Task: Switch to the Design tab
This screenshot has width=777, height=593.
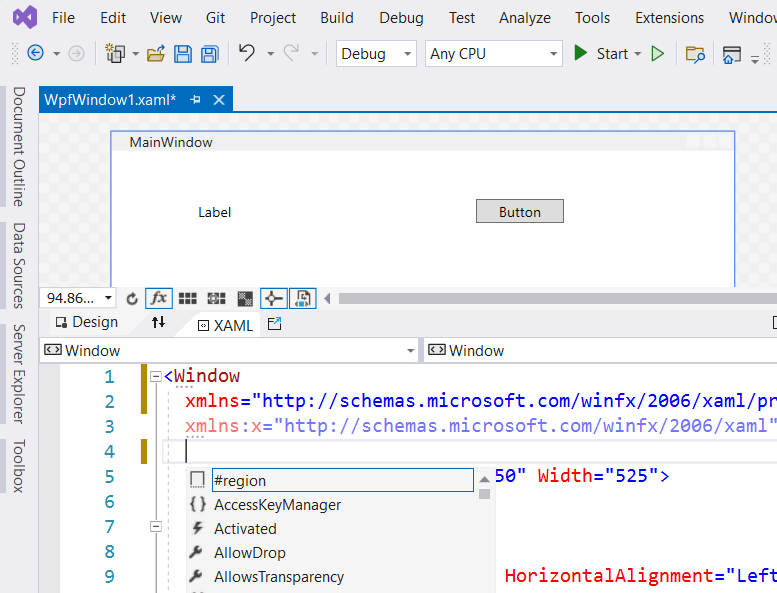Action: [87, 323]
